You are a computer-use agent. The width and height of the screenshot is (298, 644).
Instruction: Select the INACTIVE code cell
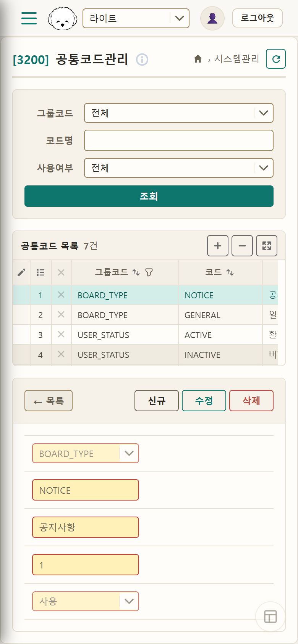pos(220,354)
